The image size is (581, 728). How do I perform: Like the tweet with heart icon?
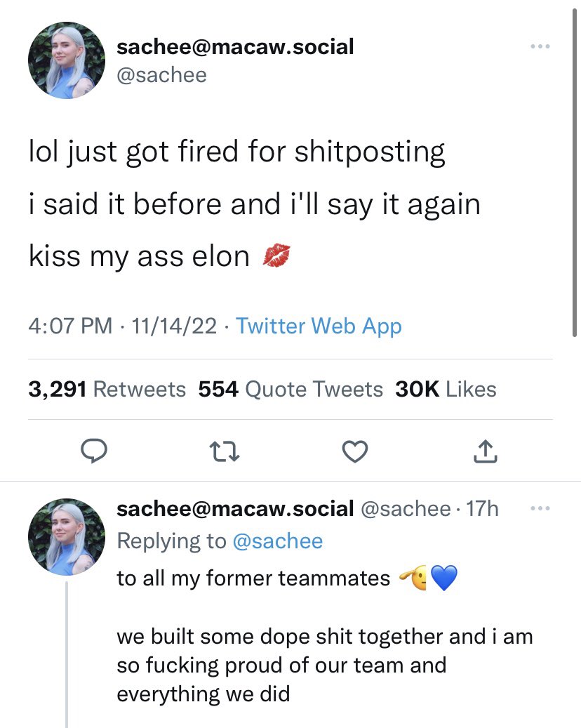(355, 453)
